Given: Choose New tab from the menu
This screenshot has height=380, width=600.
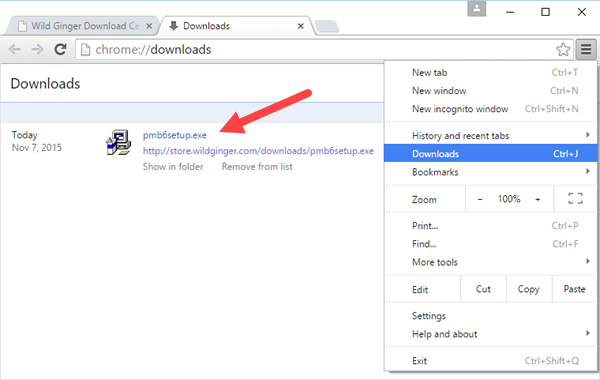Looking at the screenshot, I should click(x=491, y=73).
